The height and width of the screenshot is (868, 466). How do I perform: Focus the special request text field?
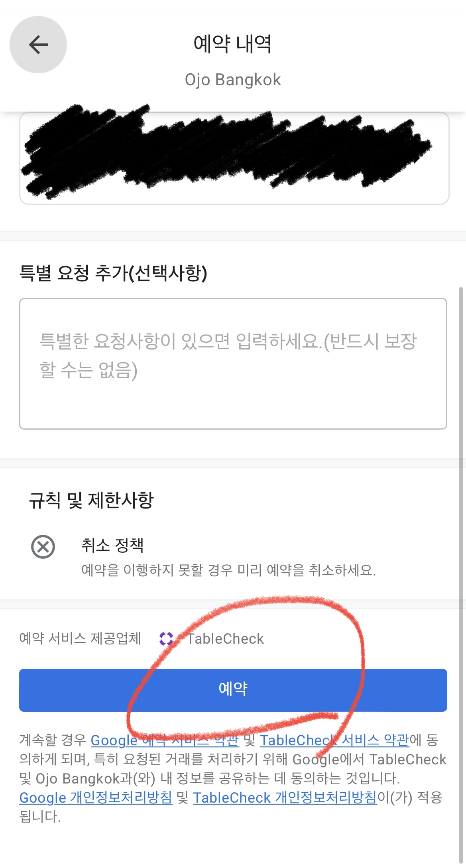(233, 364)
